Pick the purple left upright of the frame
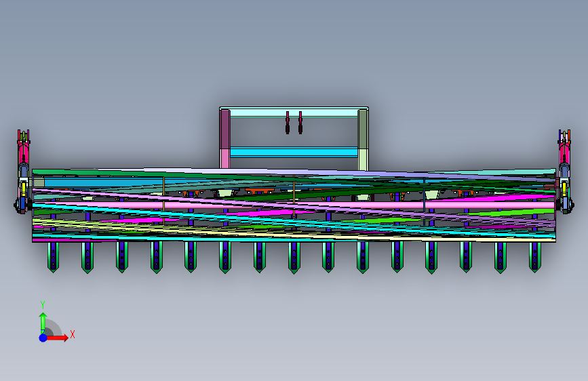Viewport: 588px width, 381px height. pyautogui.click(x=225, y=129)
